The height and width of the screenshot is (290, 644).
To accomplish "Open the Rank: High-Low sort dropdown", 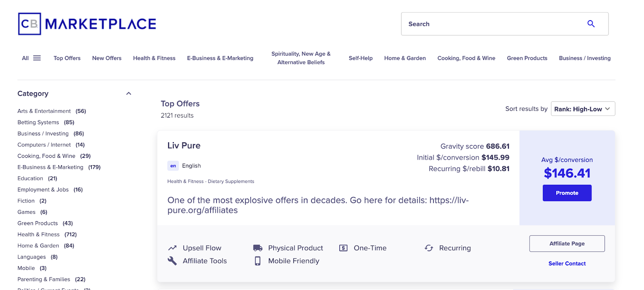I will point(582,109).
